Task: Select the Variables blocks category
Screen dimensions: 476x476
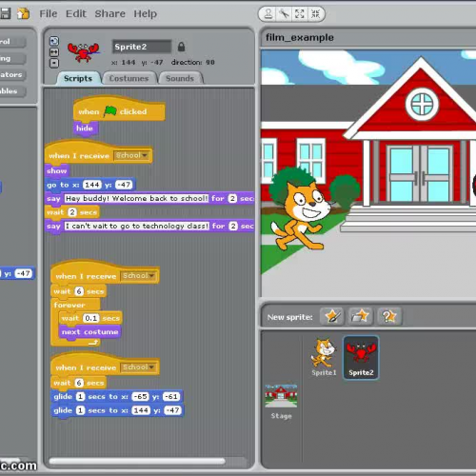Action: tap(12, 91)
